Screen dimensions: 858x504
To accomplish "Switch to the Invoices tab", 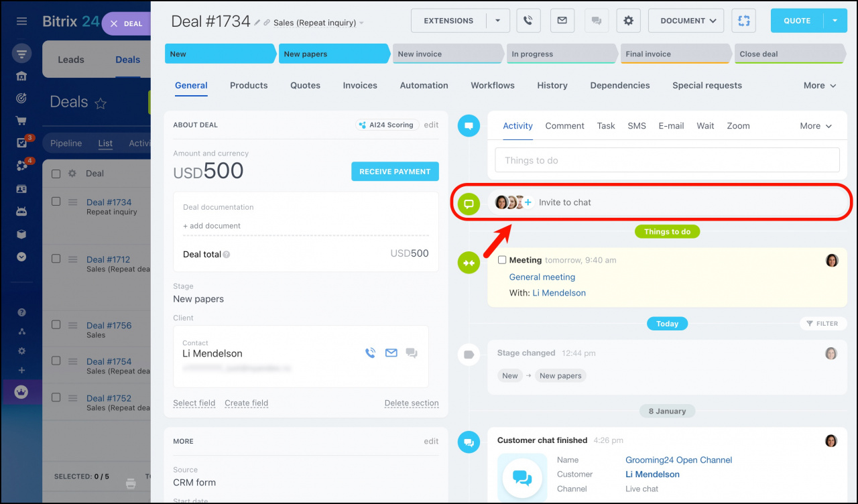I will [x=360, y=85].
